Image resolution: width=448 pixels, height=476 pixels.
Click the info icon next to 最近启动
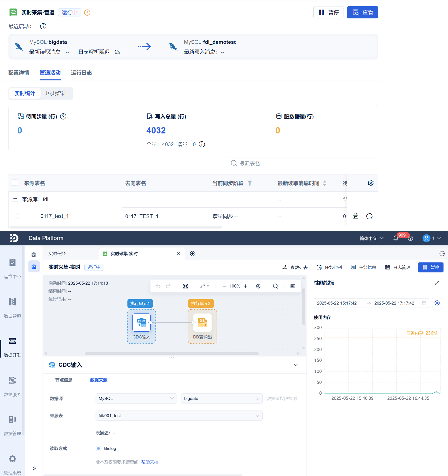[x=43, y=26]
